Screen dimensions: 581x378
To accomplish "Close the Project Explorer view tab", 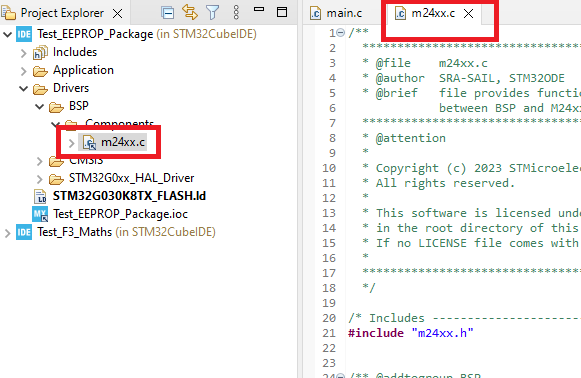I will [117, 14].
